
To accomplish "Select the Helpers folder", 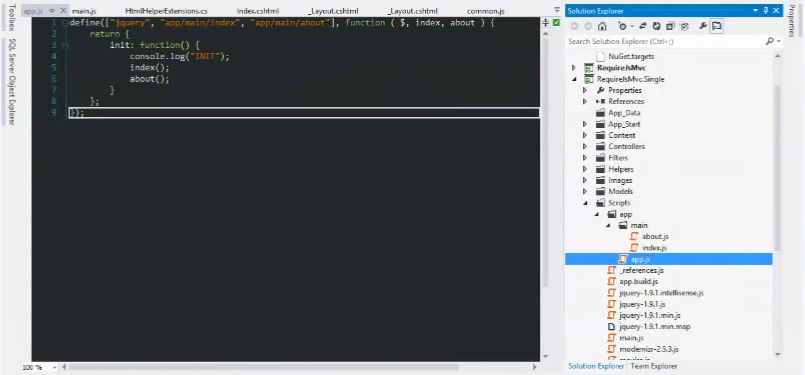I will pos(621,169).
